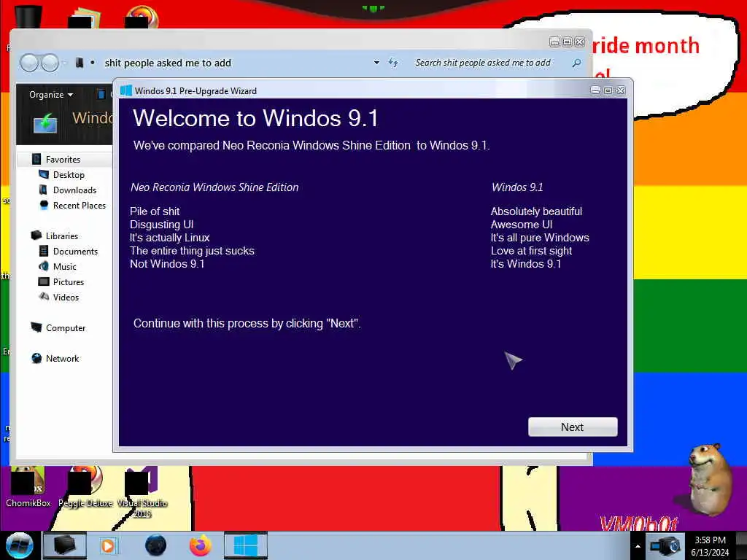Show hidden system tray icons
The height and width of the screenshot is (560, 747).
pyautogui.click(x=638, y=546)
